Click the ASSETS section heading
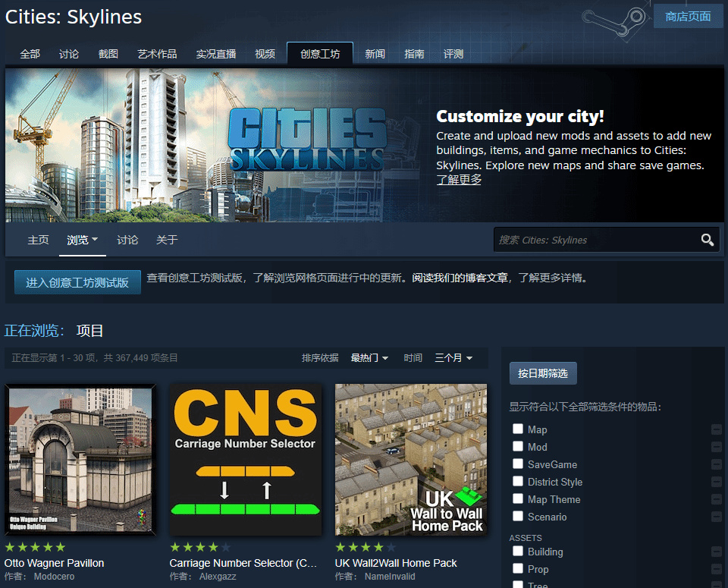 click(x=526, y=538)
